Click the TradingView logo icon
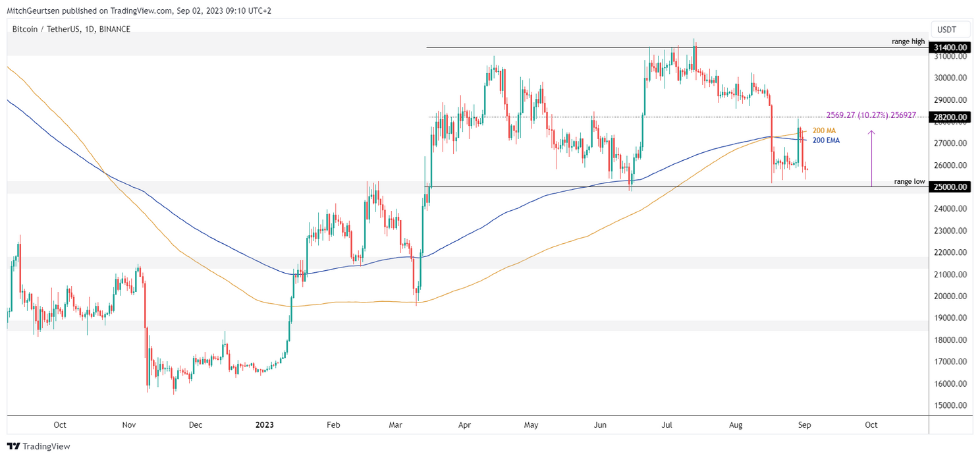980x458 pixels. [13, 447]
